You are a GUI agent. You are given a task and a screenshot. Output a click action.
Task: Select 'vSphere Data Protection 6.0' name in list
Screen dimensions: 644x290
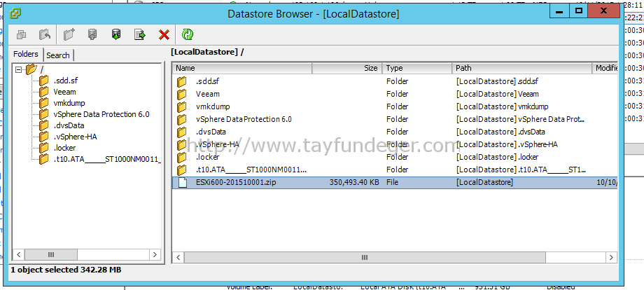(x=244, y=119)
